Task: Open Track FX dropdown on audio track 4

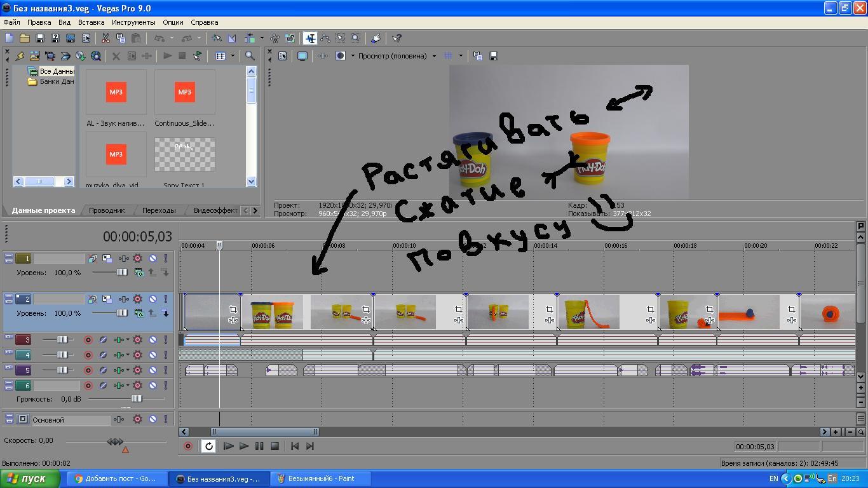Action: (x=128, y=355)
